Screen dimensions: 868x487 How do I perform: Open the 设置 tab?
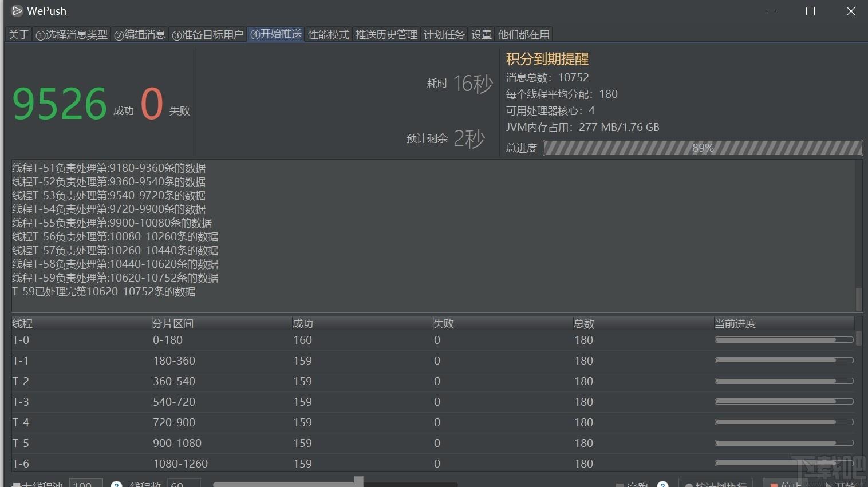pos(482,35)
